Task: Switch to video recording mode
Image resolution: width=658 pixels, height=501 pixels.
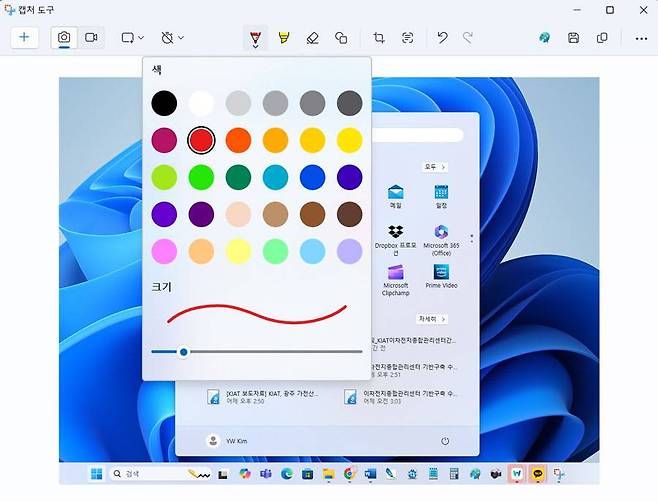Action: coord(91,38)
